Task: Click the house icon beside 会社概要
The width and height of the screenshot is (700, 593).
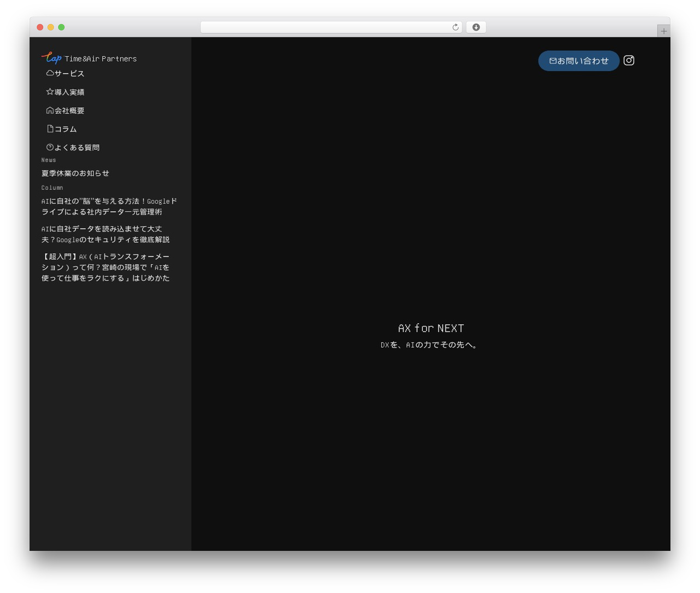Action: 50,111
